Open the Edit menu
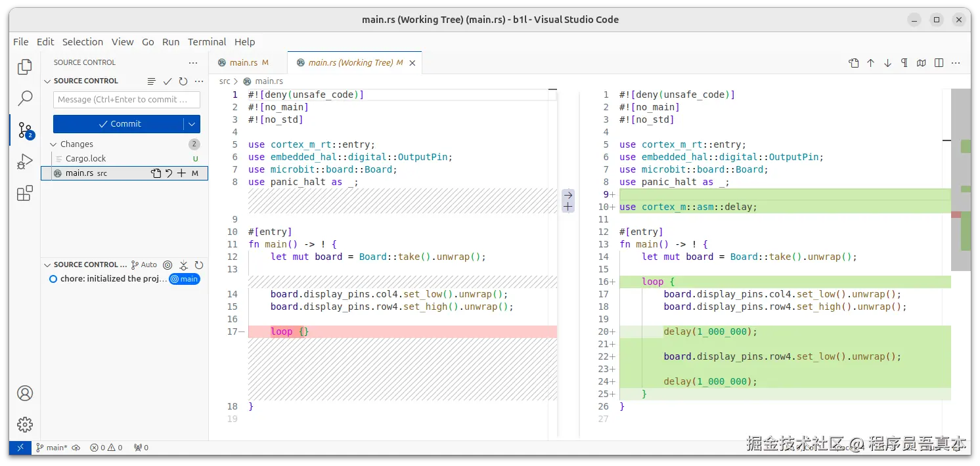The width and height of the screenshot is (980, 466). click(45, 42)
